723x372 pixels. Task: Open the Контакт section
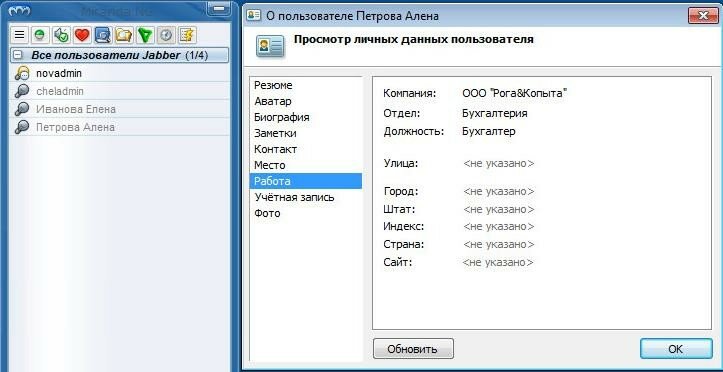pyautogui.click(x=305, y=149)
